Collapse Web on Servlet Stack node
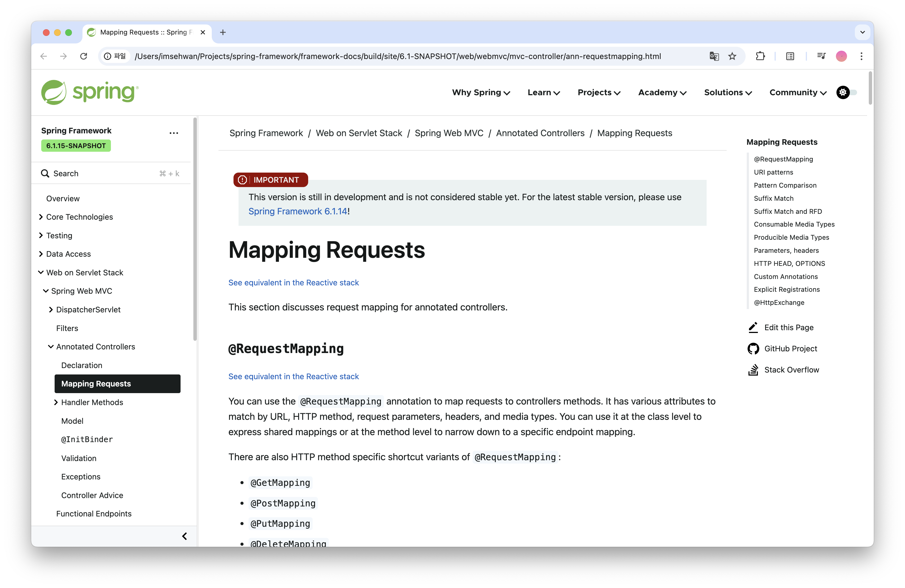Image resolution: width=905 pixels, height=588 pixels. (x=41, y=272)
